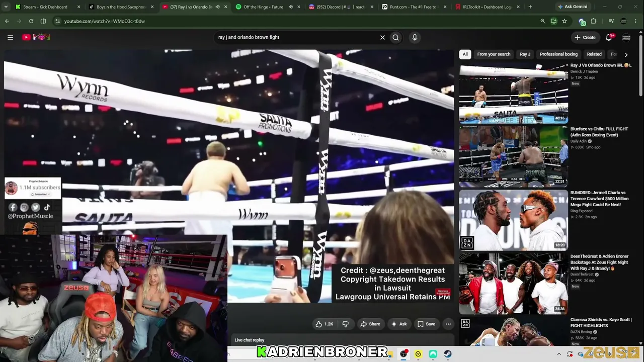Open YouTube notifications bell
The image size is (644, 362).
[609, 37]
